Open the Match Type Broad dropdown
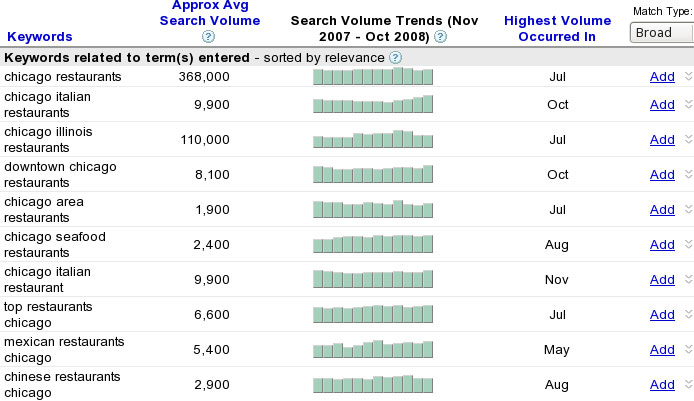The width and height of the screenshot is (694, 401). pos(662,33)
